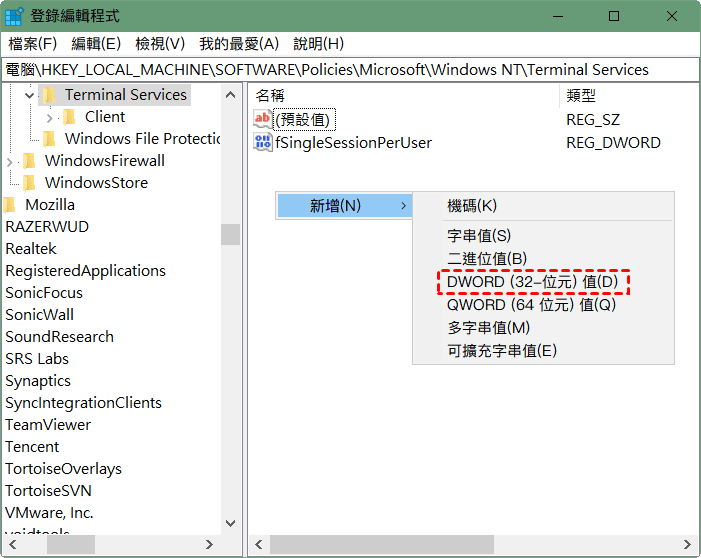
Task: Select the Client subkey label
Action: pos(105,117)
